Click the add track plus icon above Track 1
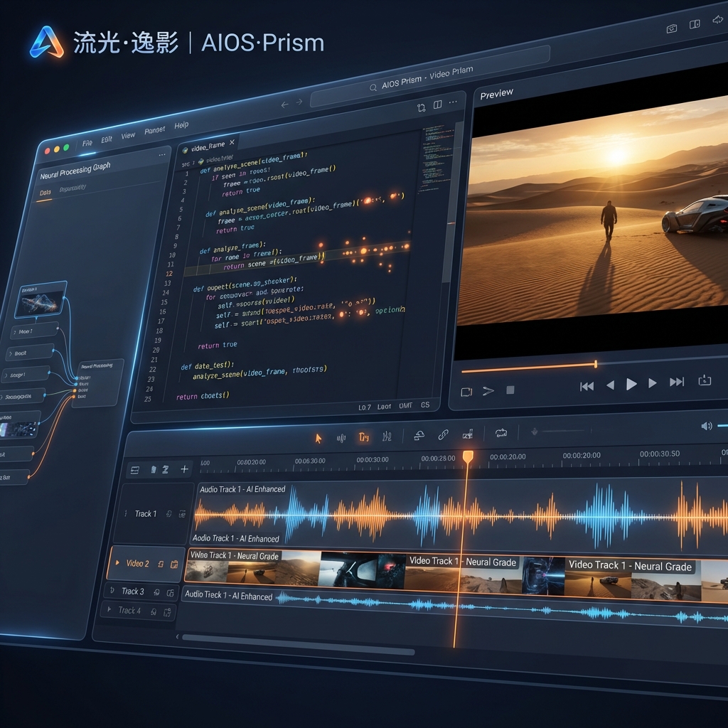 click(x=184, y=469)
